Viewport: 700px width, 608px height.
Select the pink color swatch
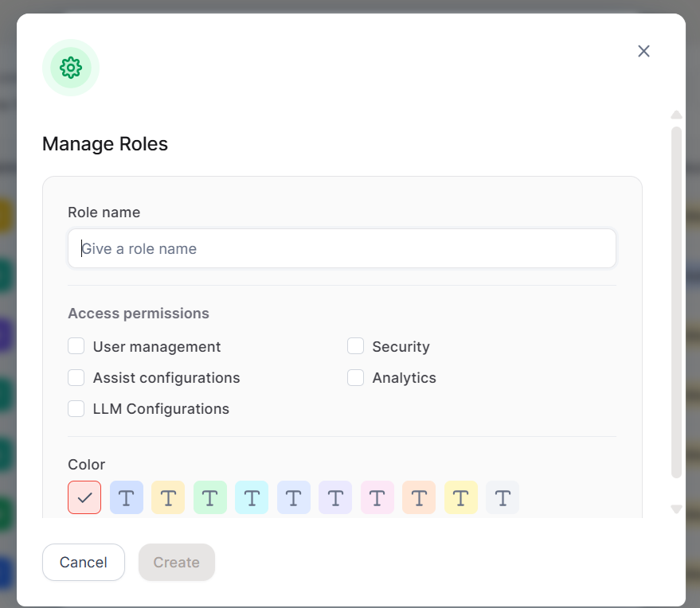tap(377, 497)
